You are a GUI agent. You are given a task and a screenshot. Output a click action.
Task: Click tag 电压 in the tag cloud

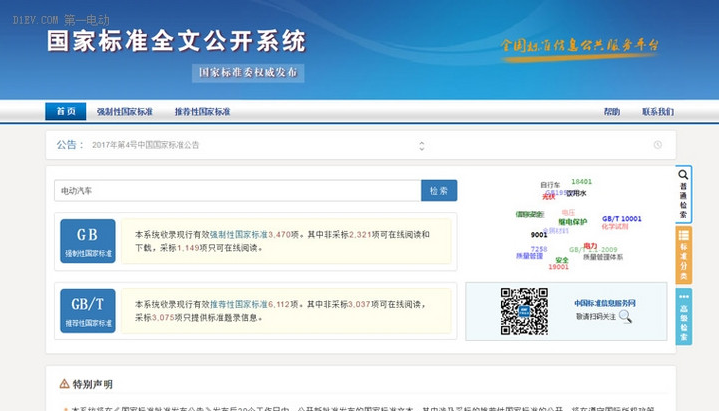pos(568,213)
